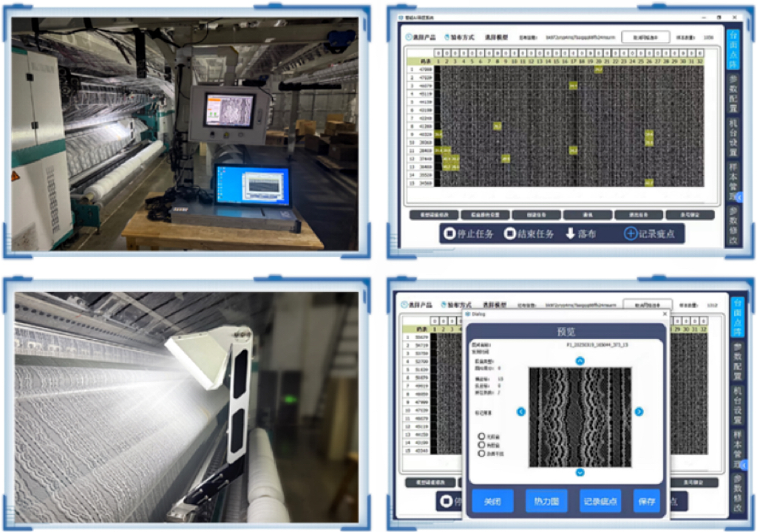Screen dimensions: 757x532
Task: Click the down arrow below the preview image
Action: tap(580, 472)
